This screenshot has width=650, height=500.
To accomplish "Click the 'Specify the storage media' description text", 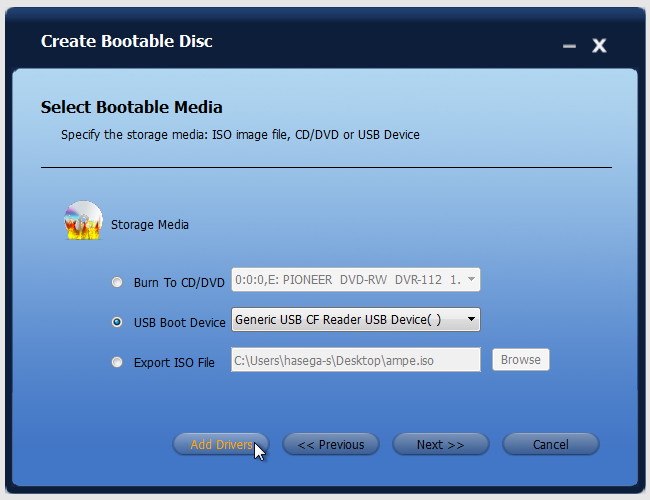I will [240, 135].
